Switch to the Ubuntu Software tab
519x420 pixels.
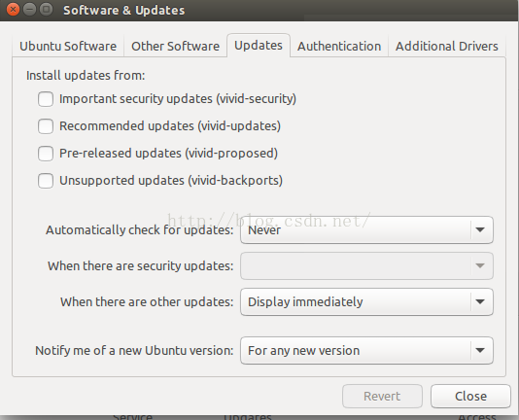pyautogui.click(x=68, y=46)
